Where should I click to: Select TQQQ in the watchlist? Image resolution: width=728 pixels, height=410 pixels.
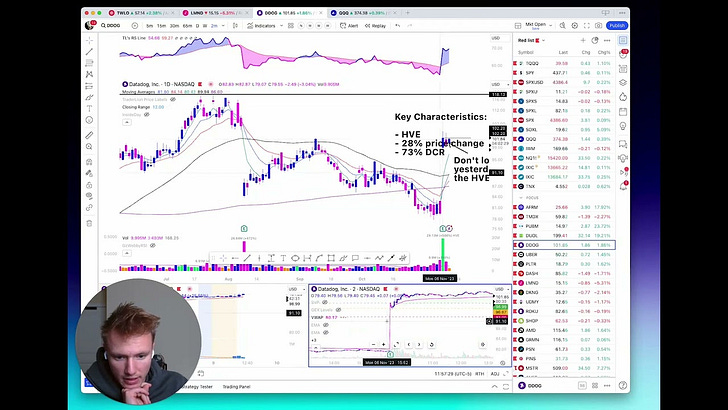[564, 63]
